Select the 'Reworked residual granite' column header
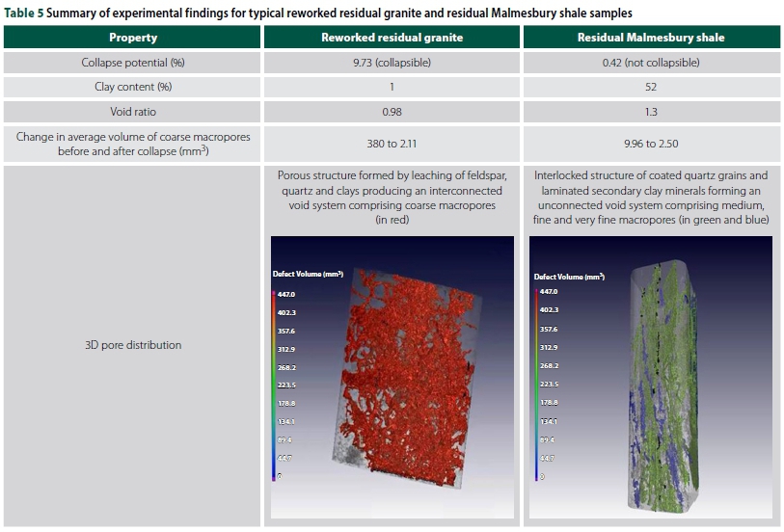 [392, 38]
